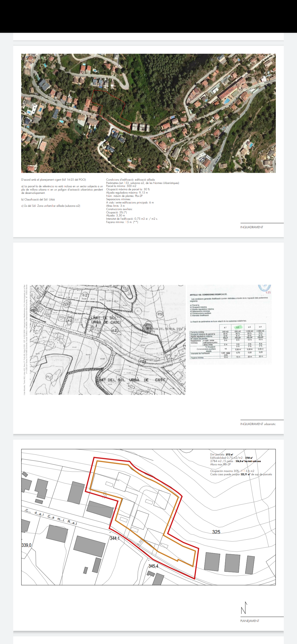Click the PLANEJAMENT page caption

click(x=250, y=621)
